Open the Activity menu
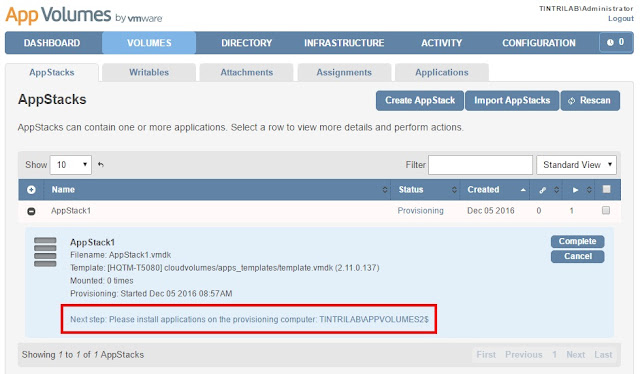The width and height of the screenshot is (640, 374). 442,43
